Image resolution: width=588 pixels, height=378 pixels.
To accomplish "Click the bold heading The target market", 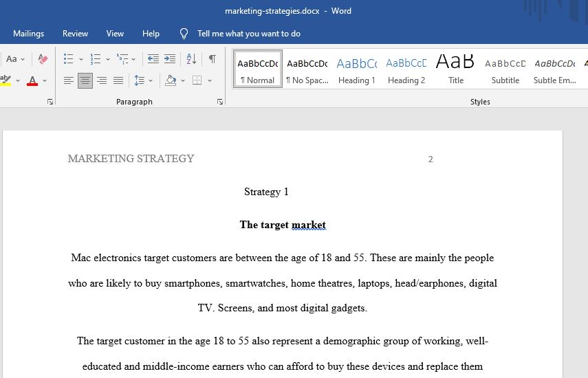I will tap(283, 225).
